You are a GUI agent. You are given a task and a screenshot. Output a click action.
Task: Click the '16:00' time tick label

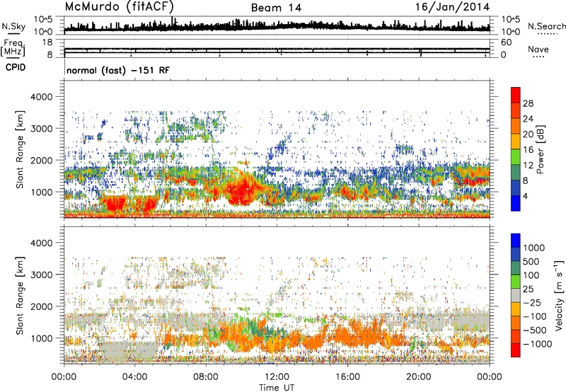pos(347,377)
